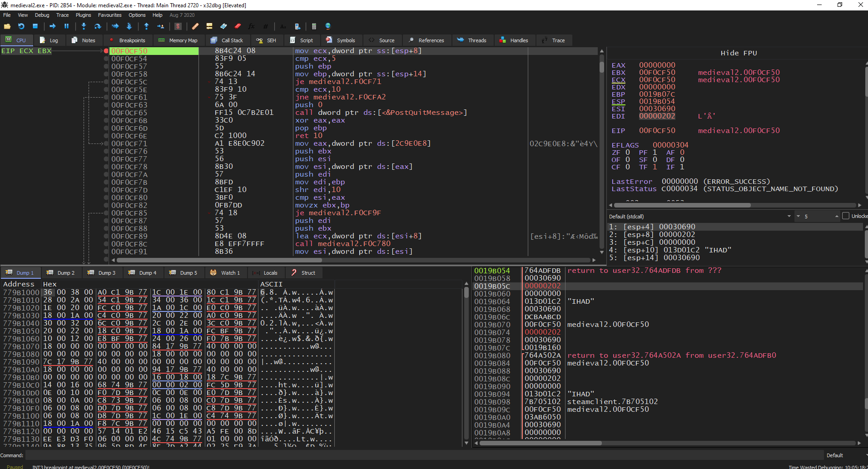This screenshot has height=469, width=868.
Task: Open the Patches bandage icon
Action: (195, 26)
